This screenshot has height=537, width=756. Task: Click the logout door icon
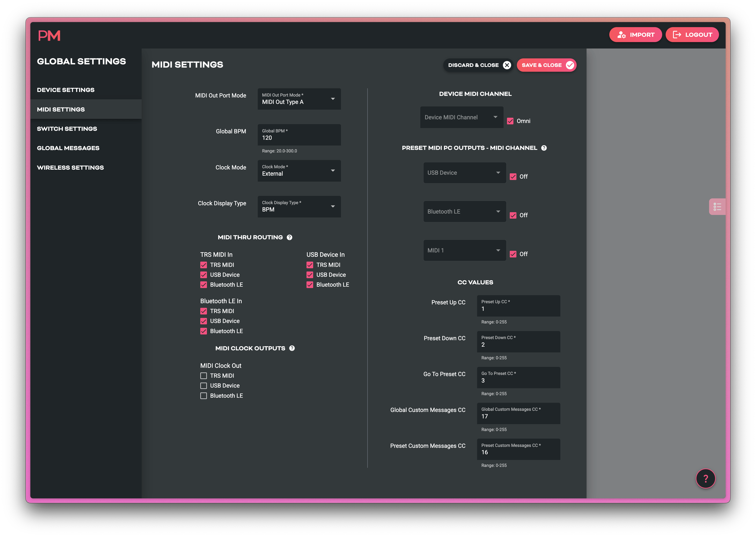[x=677, y=34]
